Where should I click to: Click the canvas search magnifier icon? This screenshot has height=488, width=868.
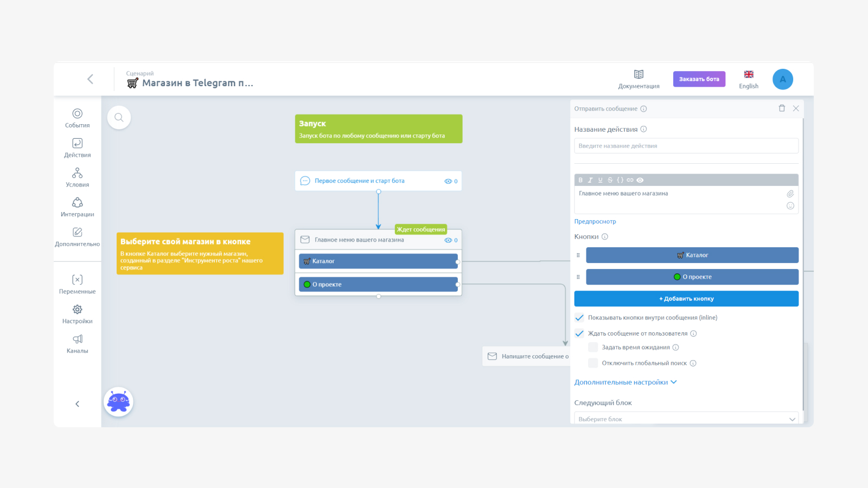119,118
